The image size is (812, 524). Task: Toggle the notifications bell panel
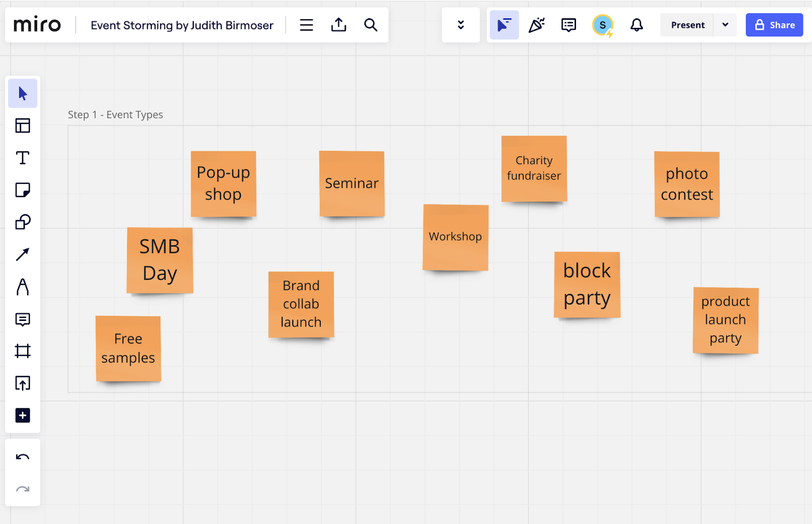tap(636, 24)
